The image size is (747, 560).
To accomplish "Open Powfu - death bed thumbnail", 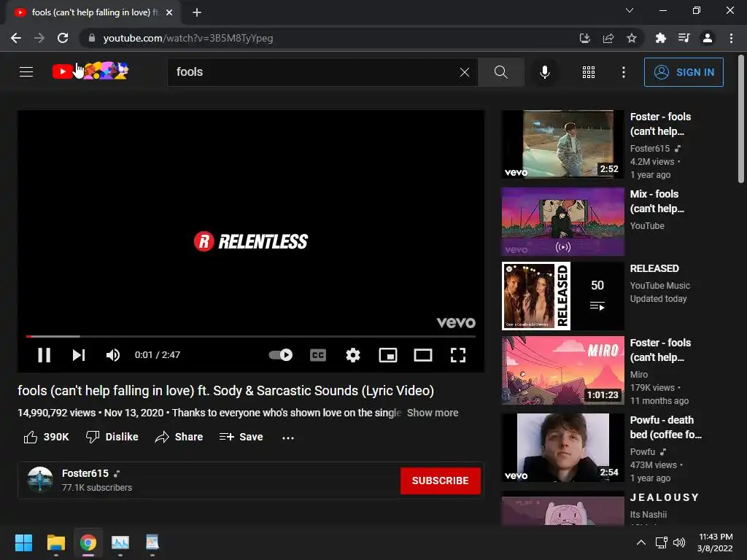I will [562, 448].
